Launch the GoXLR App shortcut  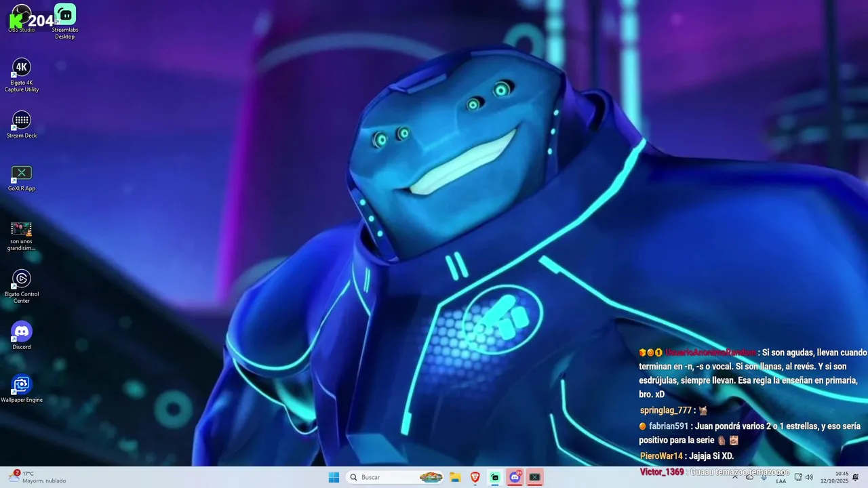22,178
